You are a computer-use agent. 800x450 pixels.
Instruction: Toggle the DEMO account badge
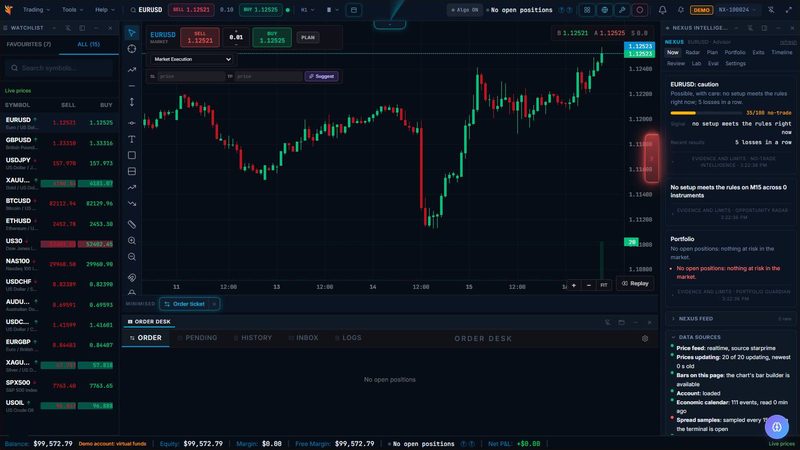pyautogui.click(x=702, y=10)
